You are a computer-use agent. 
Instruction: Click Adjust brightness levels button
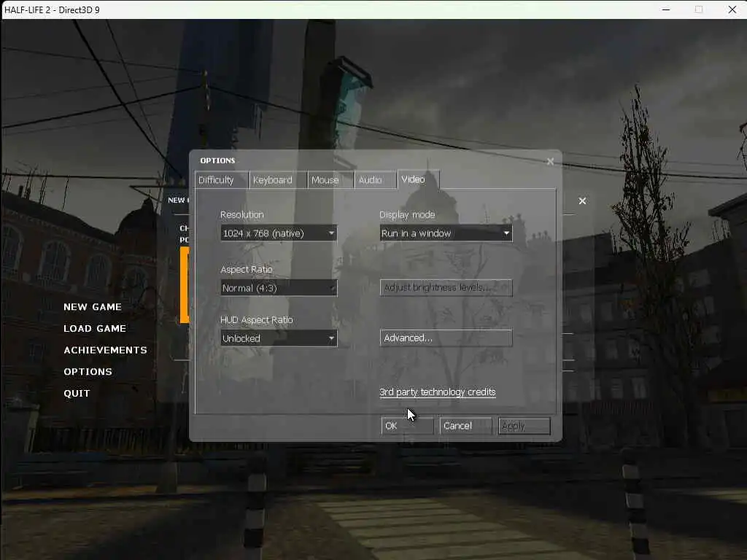pyautogui.click(x=446, y=287)
